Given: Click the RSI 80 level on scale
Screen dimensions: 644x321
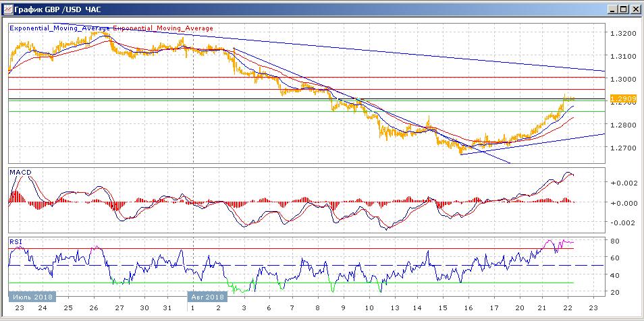Looking at the screenshot, I should pos(616,241).
